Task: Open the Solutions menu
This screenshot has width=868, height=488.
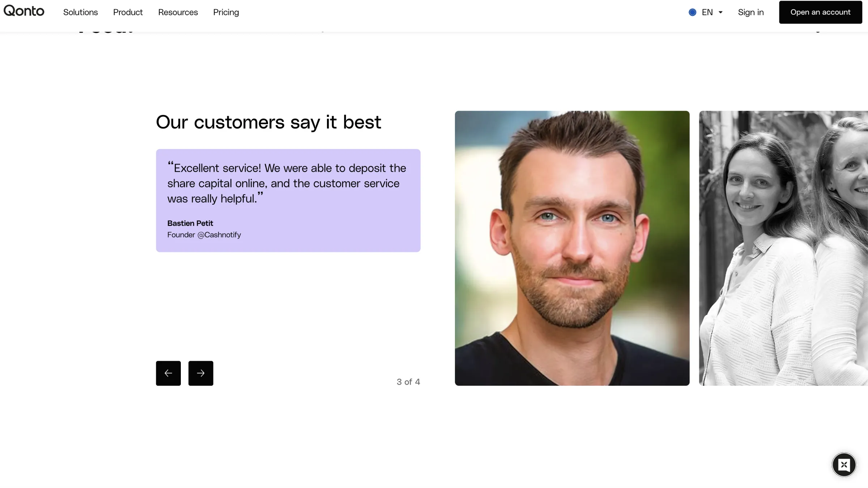Action: 80,12
